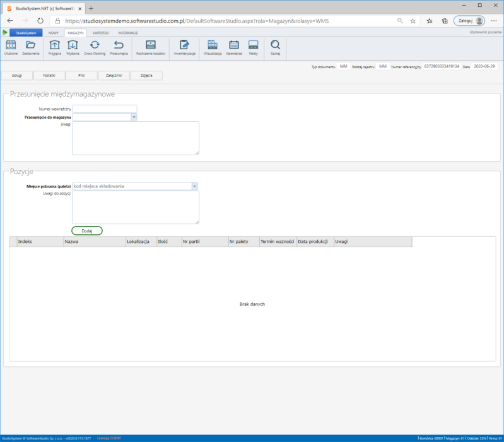The image size is (504, 442).
Task: Click the Typ dokumentu MM value
Action: (x=344, y=66)
